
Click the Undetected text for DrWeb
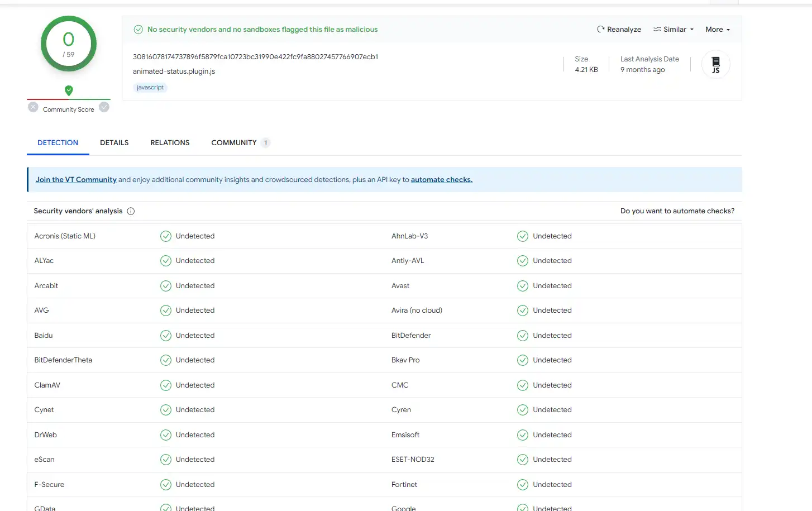pos(195,435)
